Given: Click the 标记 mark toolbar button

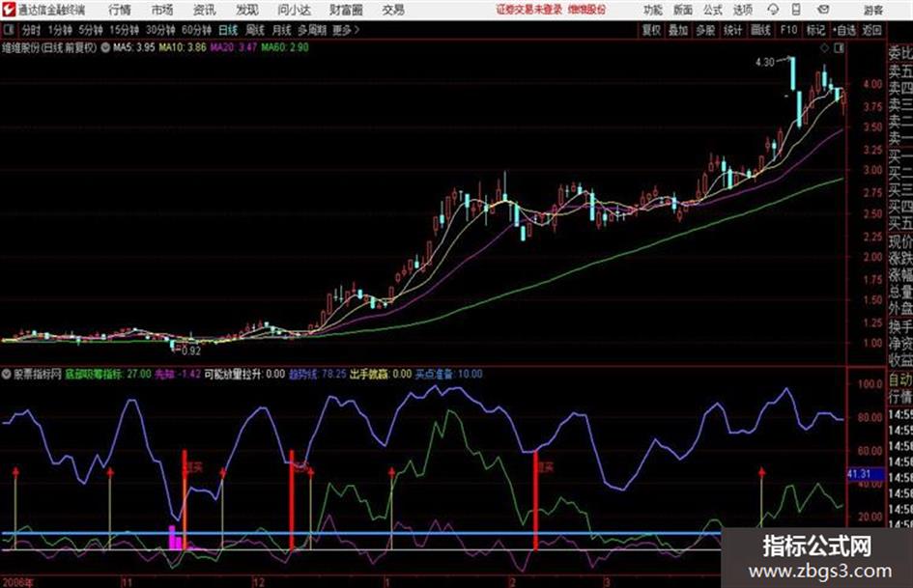Looking at the screenshot, I should pos(815,30).
